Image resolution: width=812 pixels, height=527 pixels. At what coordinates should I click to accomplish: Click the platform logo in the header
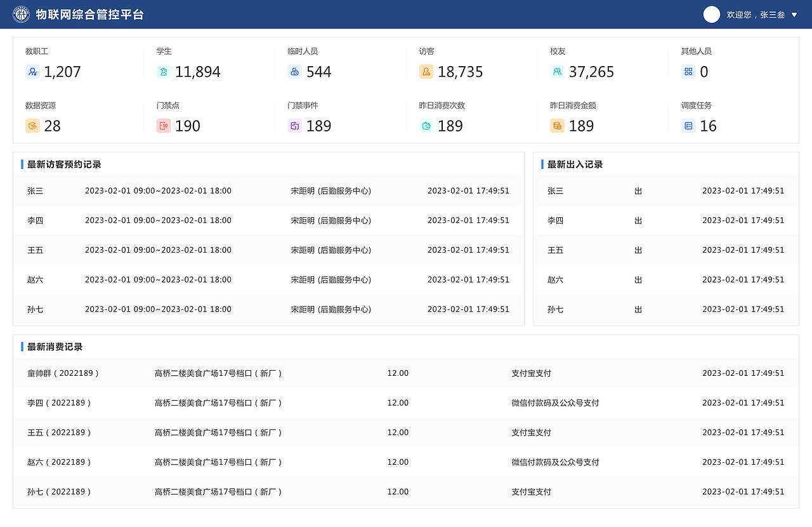point(21,13)
